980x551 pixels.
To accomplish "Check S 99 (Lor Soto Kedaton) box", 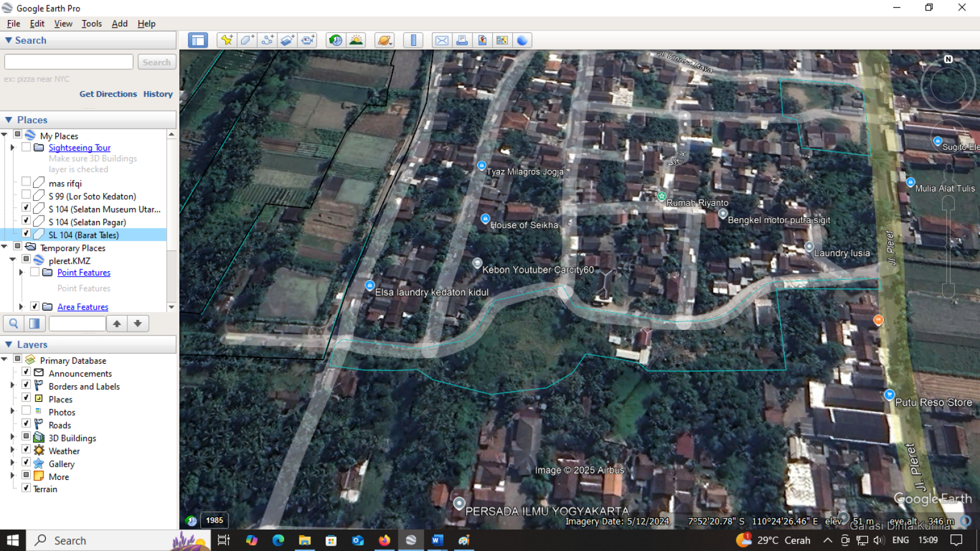I will pos(26,195).
